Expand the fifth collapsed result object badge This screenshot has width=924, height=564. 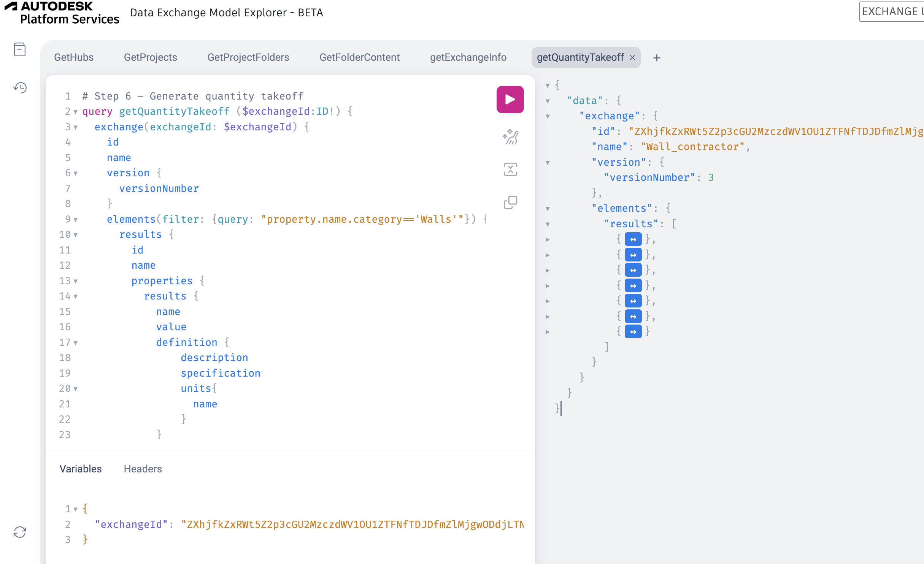click(x=633, y=301)
